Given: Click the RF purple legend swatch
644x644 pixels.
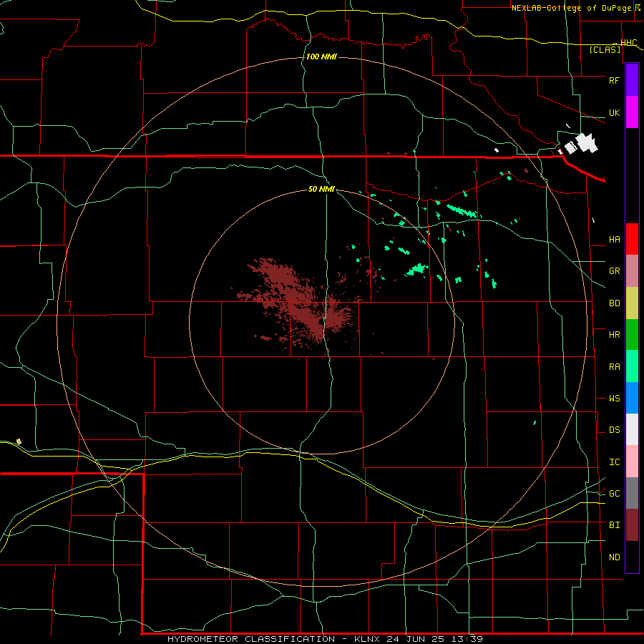Looking at the screenshot, I should coord(632,80).
